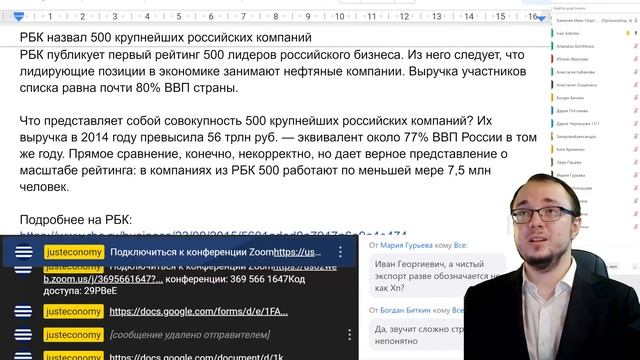
Task: Click justeconomy badge next to the deleted message
Action: (x=73, y=335)
